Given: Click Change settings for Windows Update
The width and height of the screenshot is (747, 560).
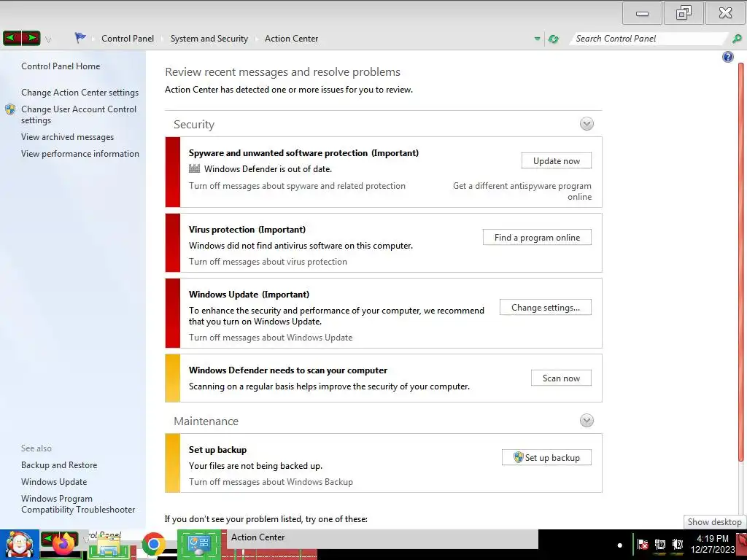Looking at the screenshot, I should click(546, 308).
